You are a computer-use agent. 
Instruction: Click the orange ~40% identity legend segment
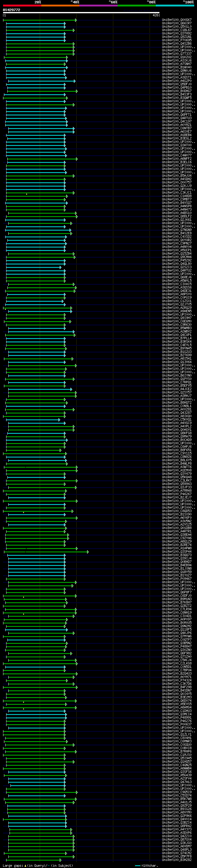60,6
